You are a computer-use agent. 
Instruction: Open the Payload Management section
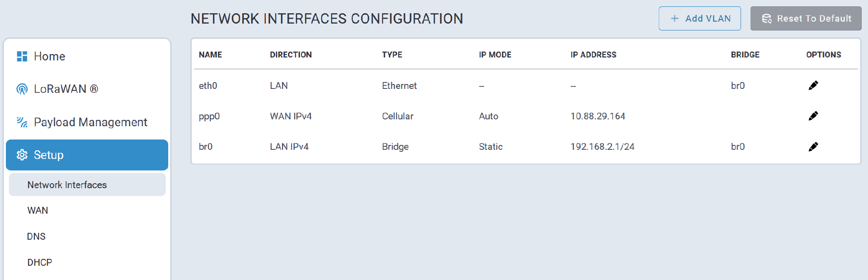pyautogui.click(x=90, y=122)
